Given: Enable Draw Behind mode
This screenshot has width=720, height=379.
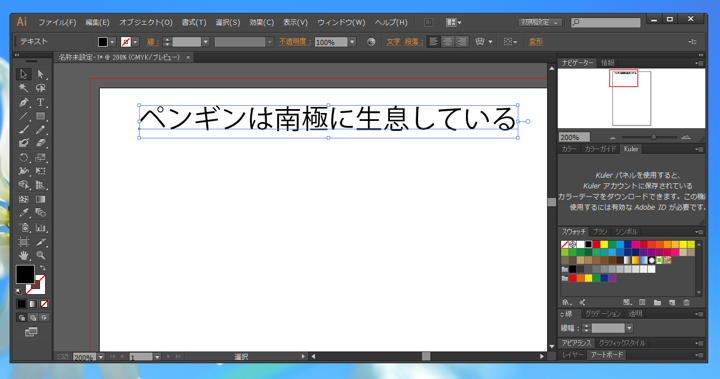Looking at the screenshot, I should (33, 317).
